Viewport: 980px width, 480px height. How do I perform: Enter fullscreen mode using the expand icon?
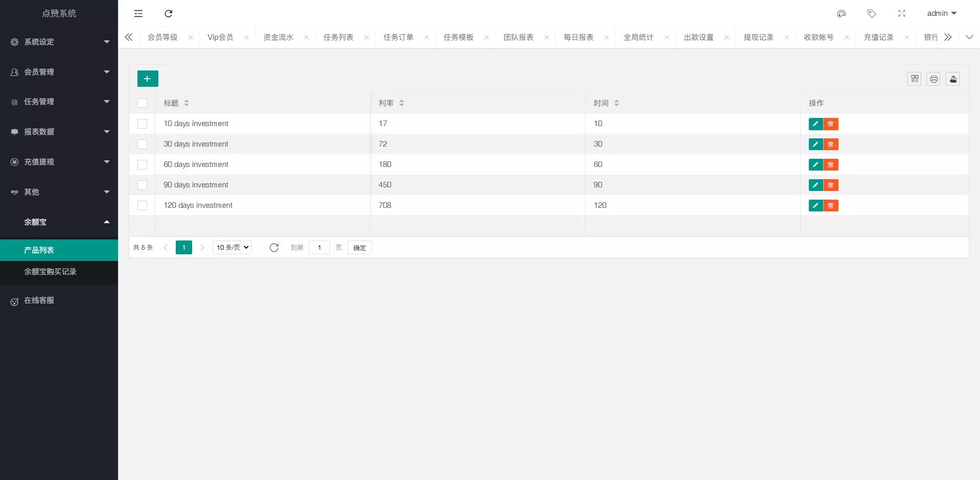coord(902,14)
